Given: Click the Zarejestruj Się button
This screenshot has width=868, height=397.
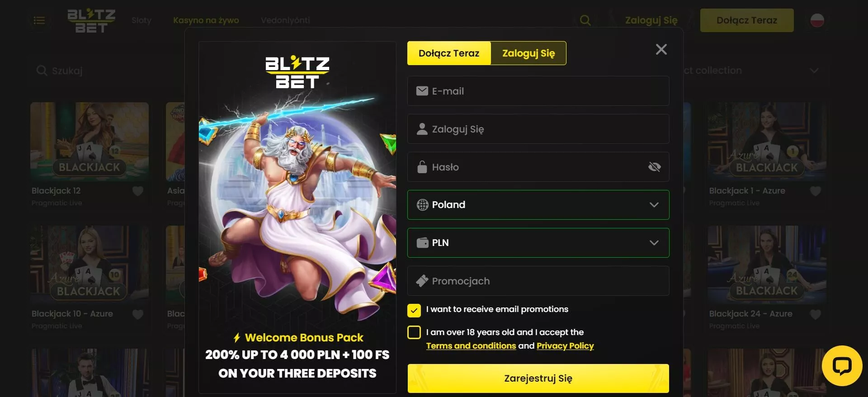Looking at the screenshot, I should click(x=538, y=378).
